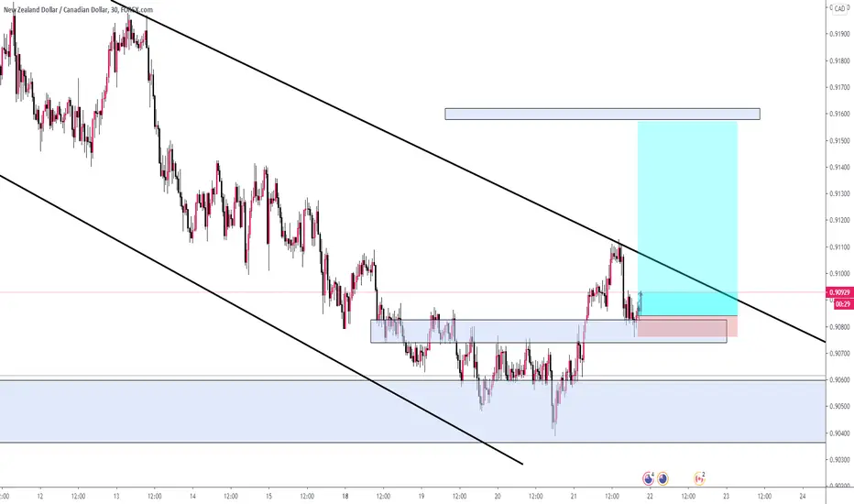
Task: Click the 0.90500 price axis label
Action: [x=839, y=407]
